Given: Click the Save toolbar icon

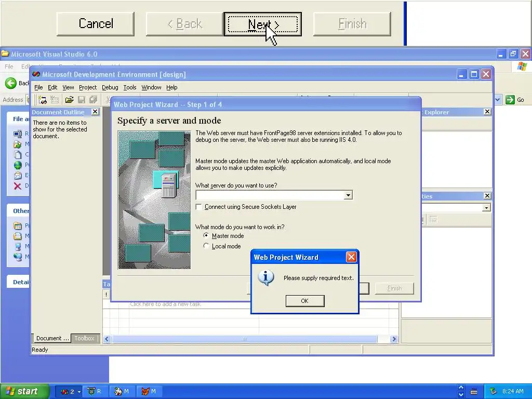Looking at the screenshot, I should (x=82, y=99).
